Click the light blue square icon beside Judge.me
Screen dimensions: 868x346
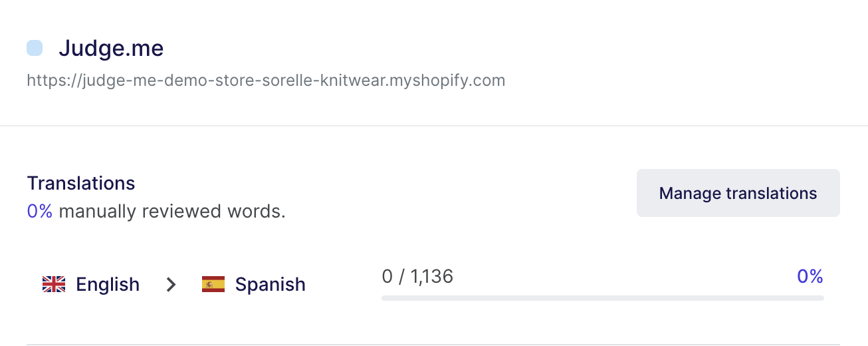[x=35, y=48]
